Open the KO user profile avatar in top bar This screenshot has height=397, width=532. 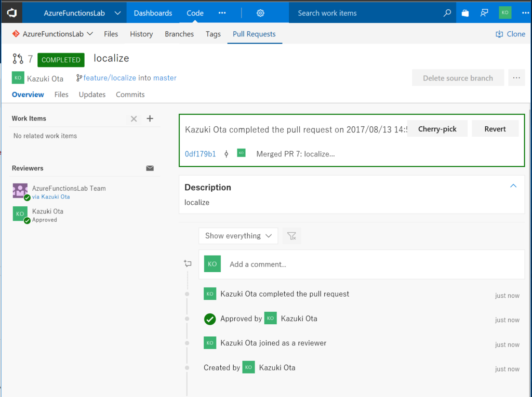[505, 12]
